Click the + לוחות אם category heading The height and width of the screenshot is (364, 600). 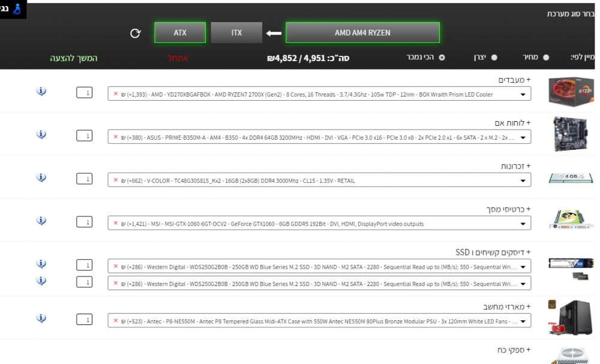[513, 123]
